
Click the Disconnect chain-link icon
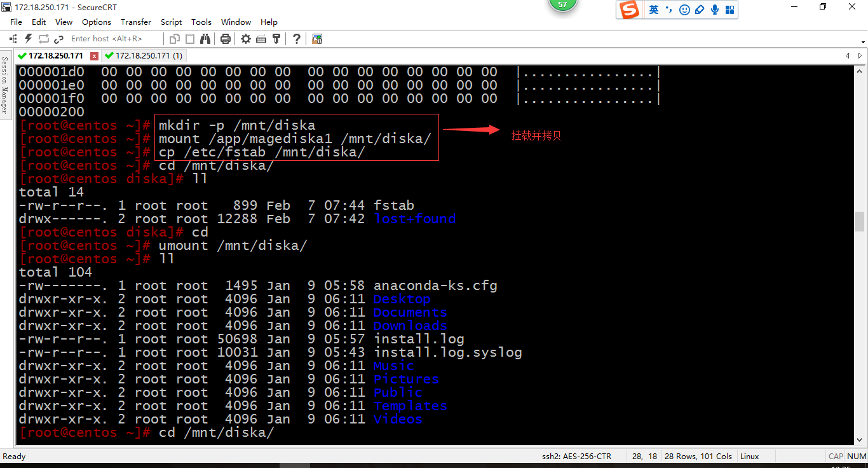pos(59,39)
